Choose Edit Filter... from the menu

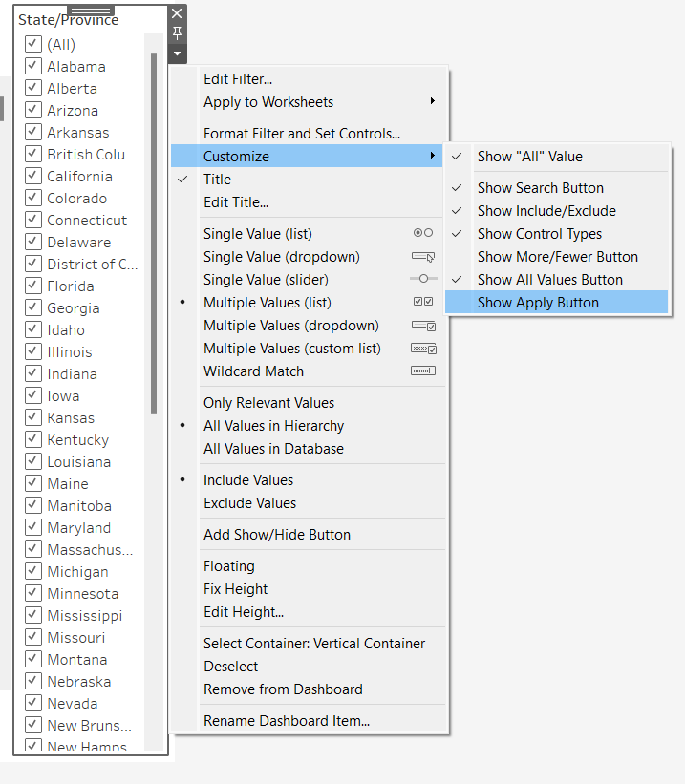point(238,79)
